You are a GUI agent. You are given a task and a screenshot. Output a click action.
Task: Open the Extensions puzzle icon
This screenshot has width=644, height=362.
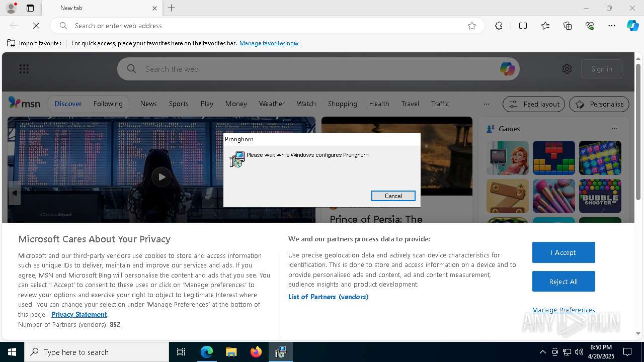click(x=499, y=26)
